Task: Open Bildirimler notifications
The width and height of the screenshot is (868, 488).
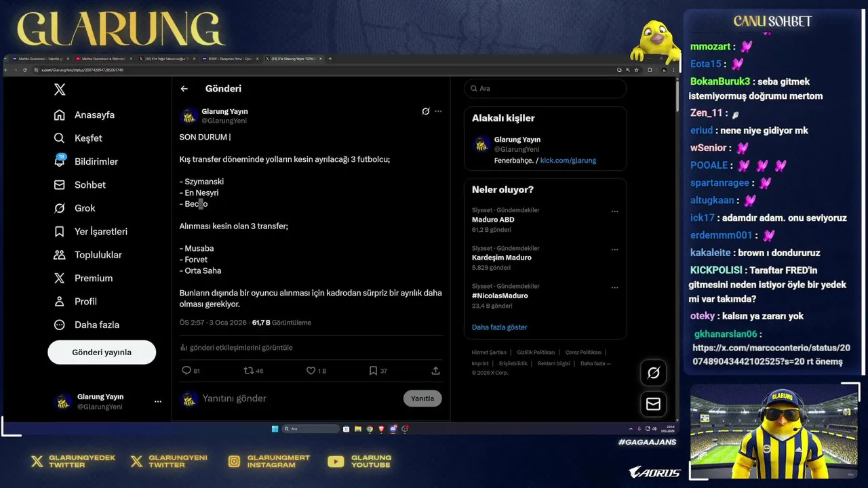Action: point(86,161)
